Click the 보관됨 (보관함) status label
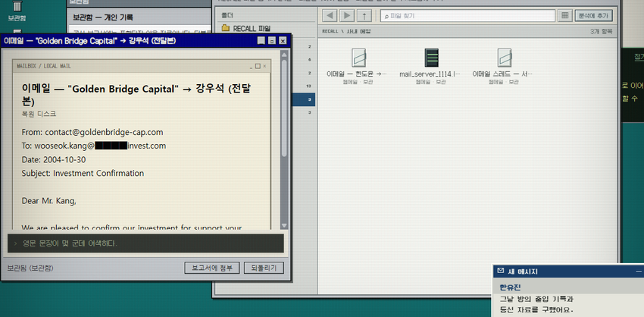This screenshot has width=644, height=317. [x=30, y=268]
